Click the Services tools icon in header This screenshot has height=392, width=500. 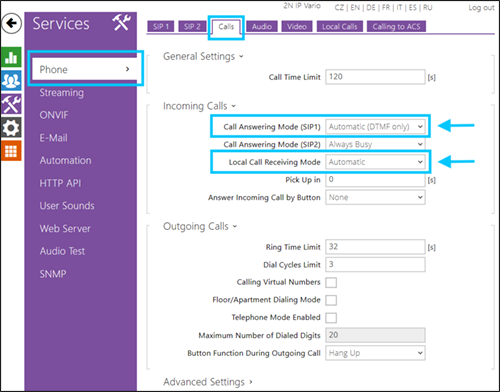point(121,23)
